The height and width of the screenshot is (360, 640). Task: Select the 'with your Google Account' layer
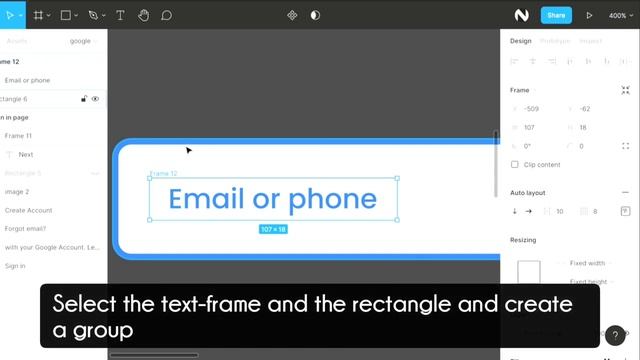tap(52, 247)
